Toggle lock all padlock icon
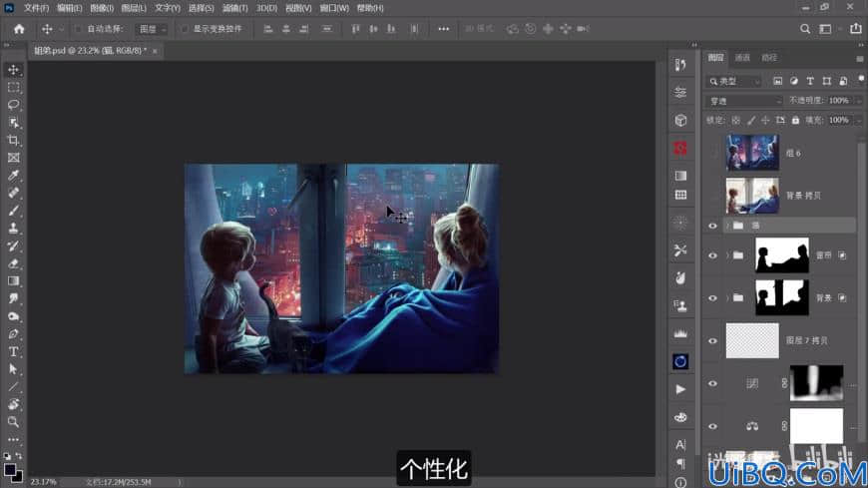This screenshot has width=868, height=488. pos(795,120)
